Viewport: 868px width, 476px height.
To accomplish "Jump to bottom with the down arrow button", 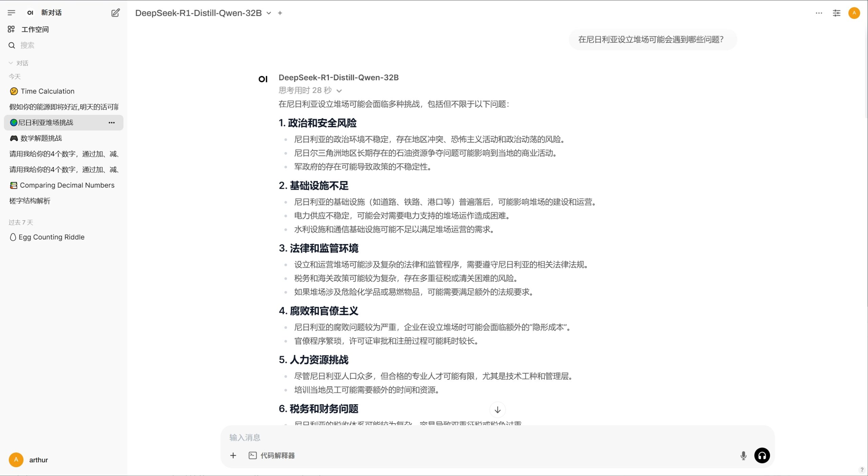I will coord(497,410).
